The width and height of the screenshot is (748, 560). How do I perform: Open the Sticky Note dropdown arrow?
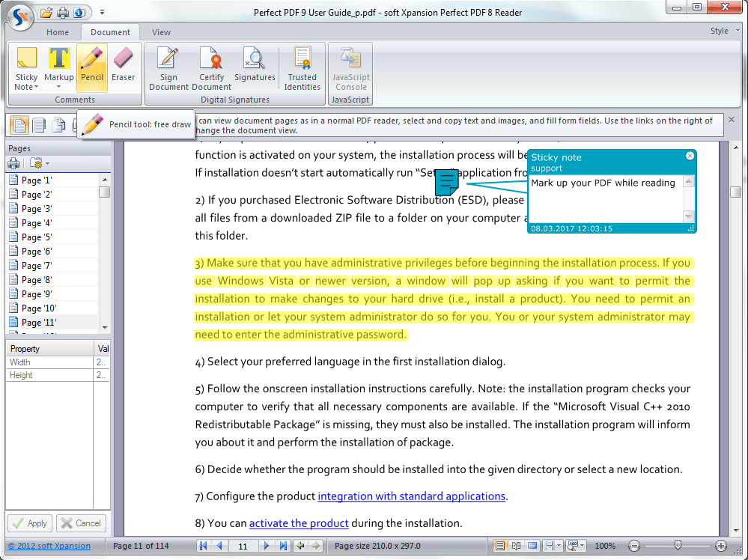pyautogui.click(x=36, y=87)
